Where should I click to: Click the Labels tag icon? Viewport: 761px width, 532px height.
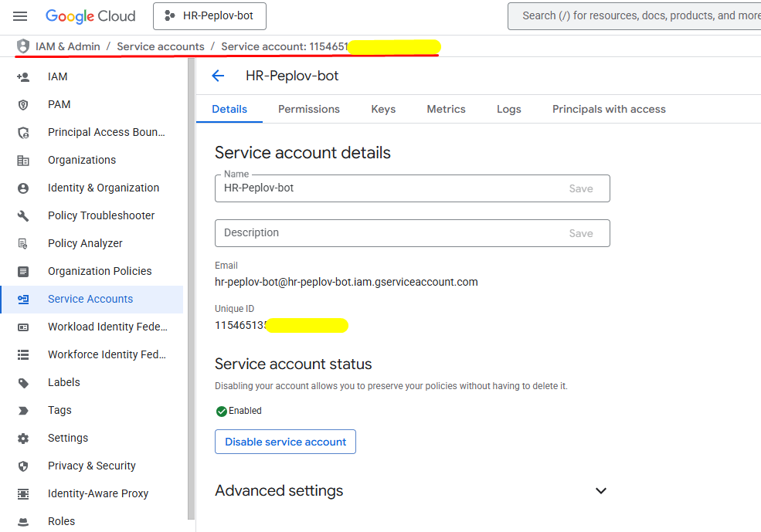click(23, 382)
